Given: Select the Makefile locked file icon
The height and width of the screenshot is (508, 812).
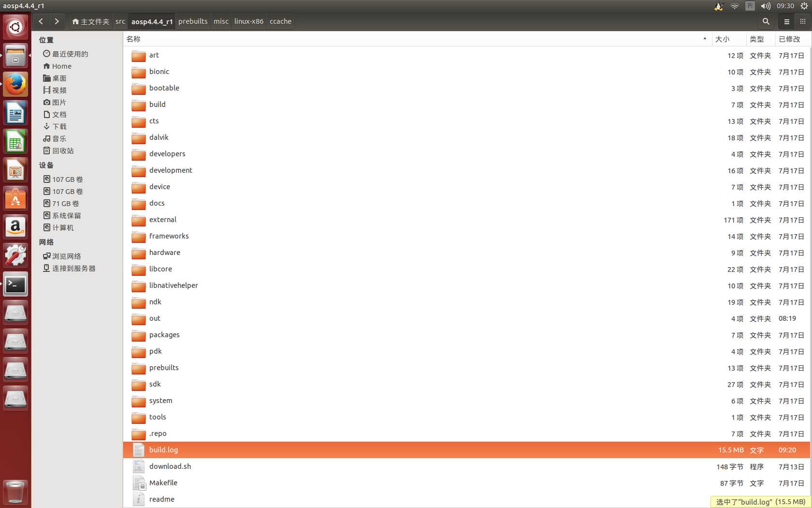Looking at the screenshot, I should 139,483.
